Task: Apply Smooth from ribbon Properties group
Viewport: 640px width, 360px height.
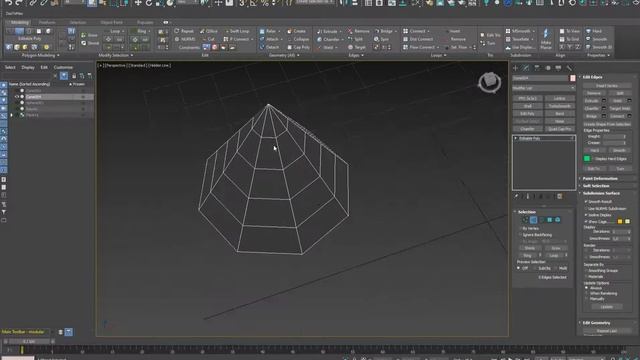Action: (x=597, y=39)
